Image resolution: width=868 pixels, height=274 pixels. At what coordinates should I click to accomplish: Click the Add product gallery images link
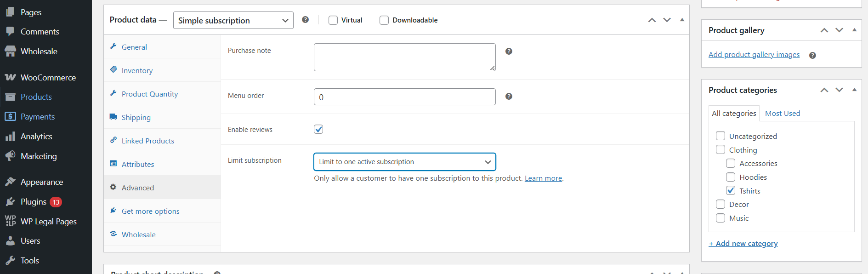click(x=754, y=55)
